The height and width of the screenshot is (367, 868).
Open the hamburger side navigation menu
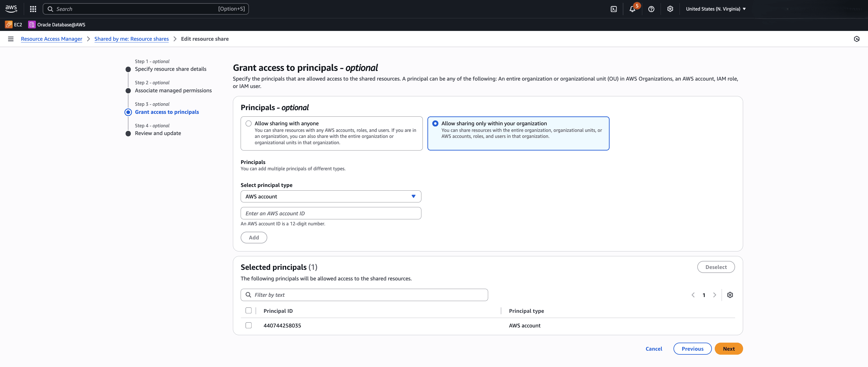pos(11,39)
